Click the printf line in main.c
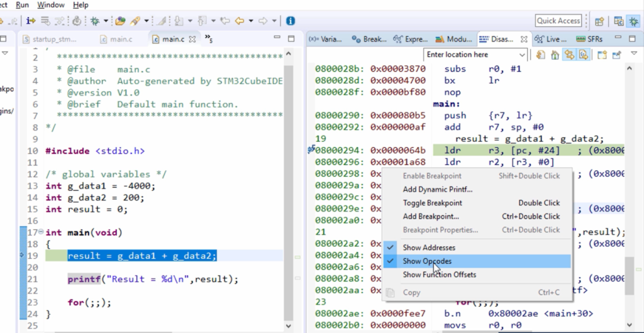The width and height of the screenshot is (644, 333). 153,279
